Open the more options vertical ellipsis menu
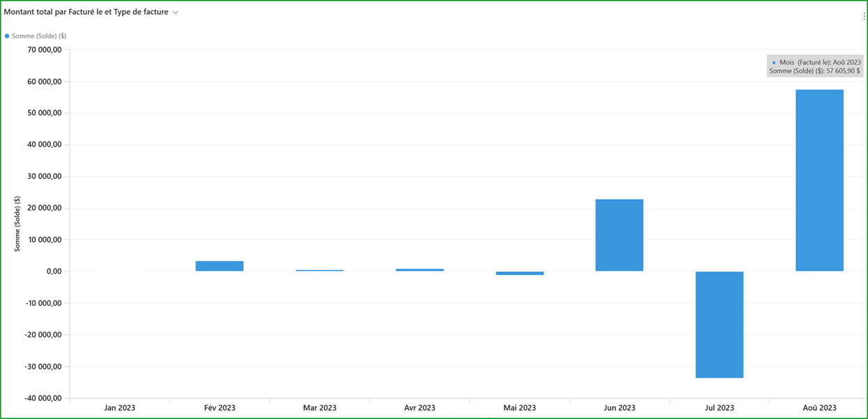The width and height of the screenshot is (868, 419). click(x=865, y=15)
